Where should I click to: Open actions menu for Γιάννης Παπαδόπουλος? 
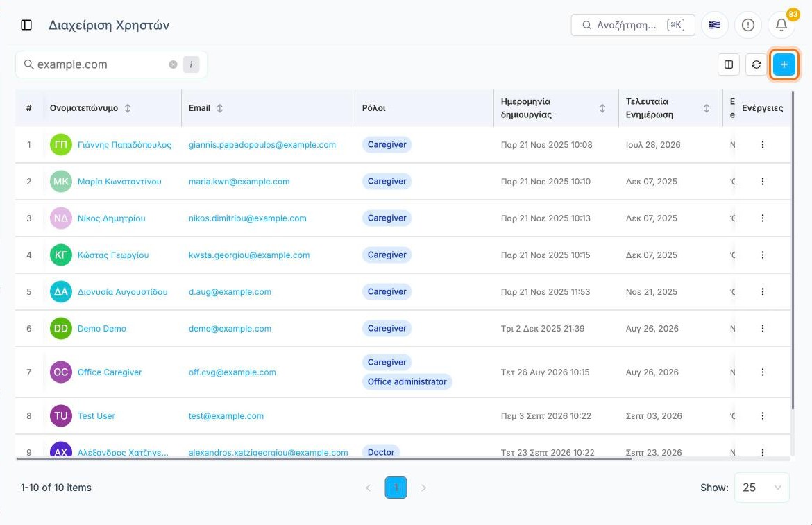point(762,145)
